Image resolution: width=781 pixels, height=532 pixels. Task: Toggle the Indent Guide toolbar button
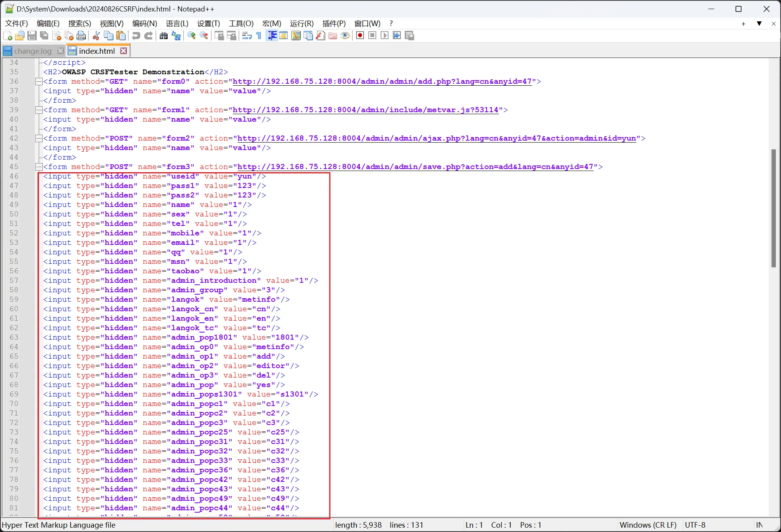pyautogui.click(x=272, y=36)
